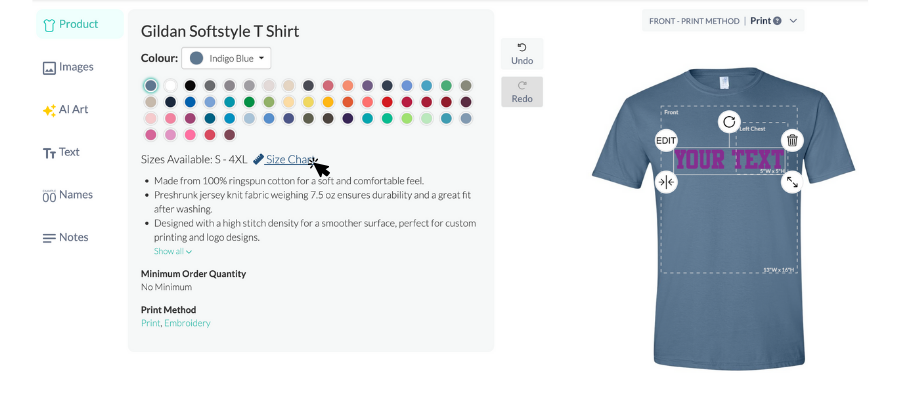Viewport: 900px width, 400px height.
Task: Click the Undo button
Action: [x=522, y=54]
